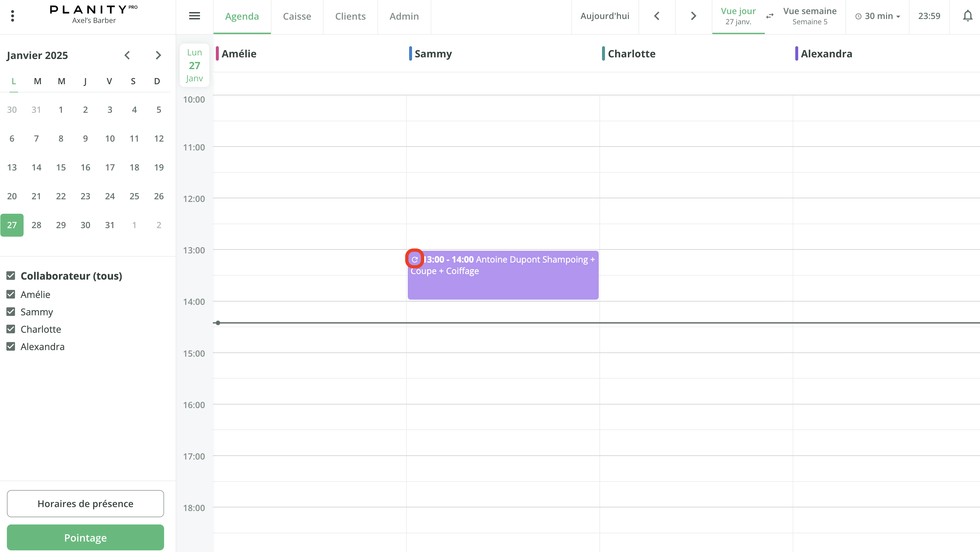Screen dimensions: 980x552
Task: Open the hamburger menu next to Agenda
Action: point(194,16)
